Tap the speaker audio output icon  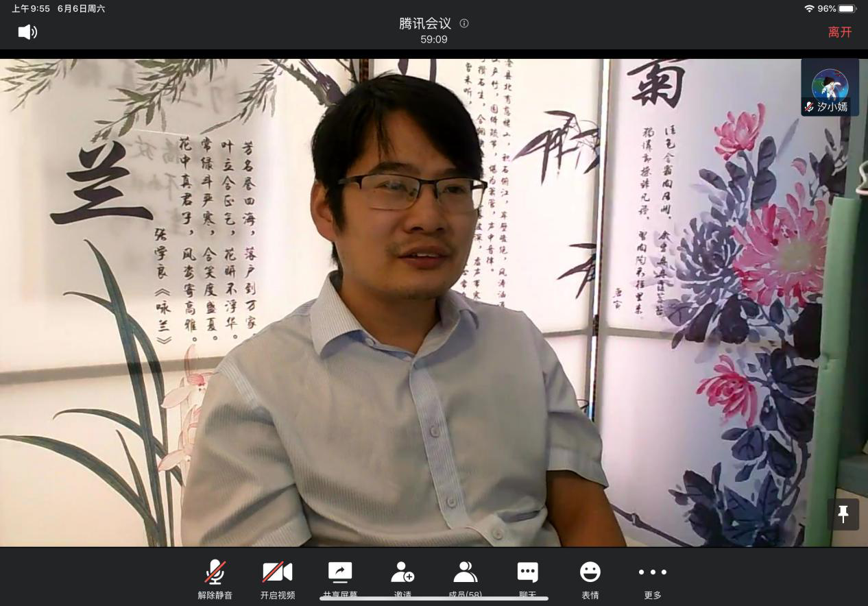pos(27,32)
